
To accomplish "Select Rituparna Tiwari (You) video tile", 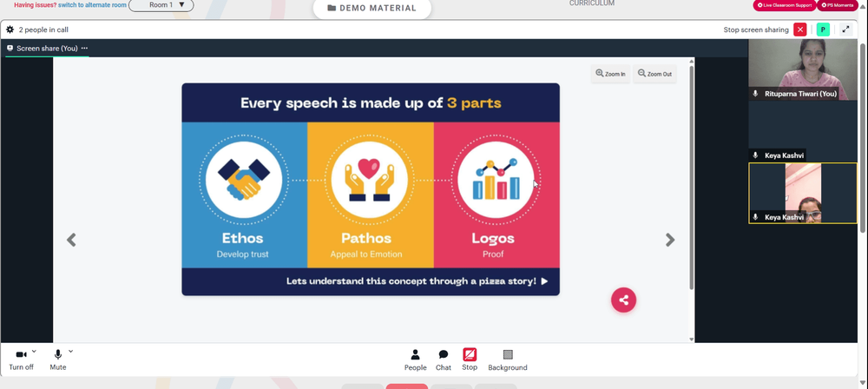I will tap(803, 69).
